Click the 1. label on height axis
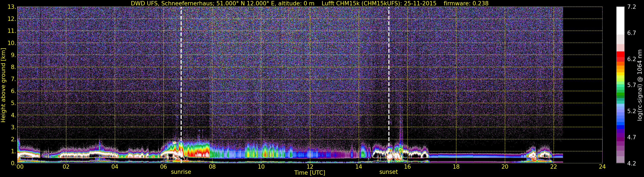 (13, 151)
